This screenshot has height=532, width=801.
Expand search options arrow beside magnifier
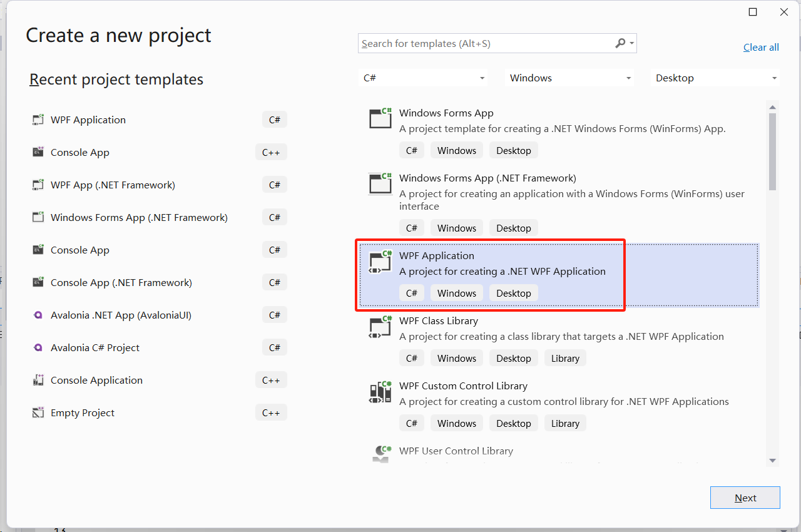click(x=632, y=44)
